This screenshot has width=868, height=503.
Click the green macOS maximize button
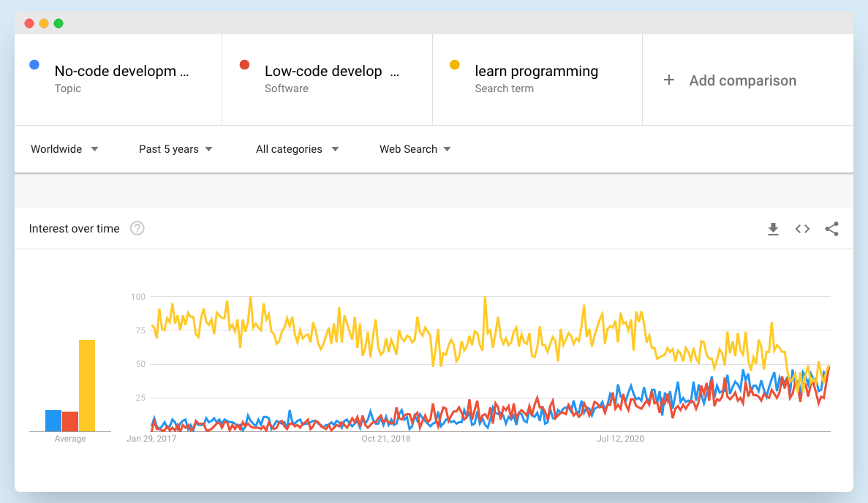click(x=59, y=23)
